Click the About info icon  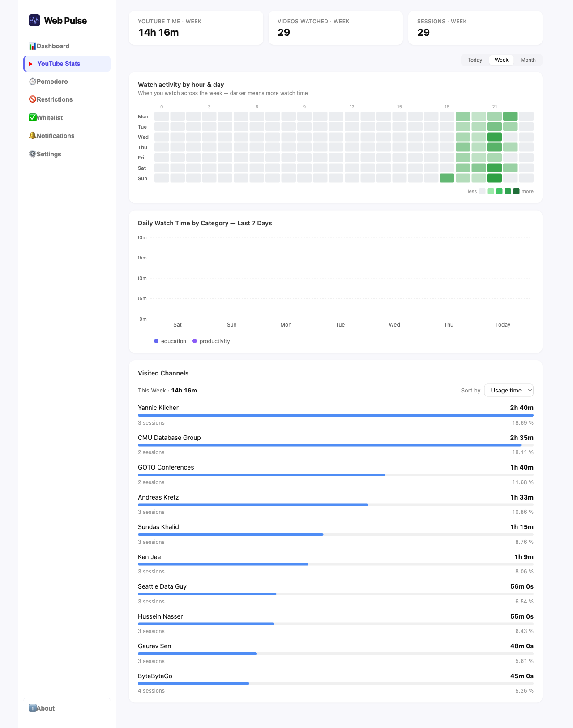(32, 708)
